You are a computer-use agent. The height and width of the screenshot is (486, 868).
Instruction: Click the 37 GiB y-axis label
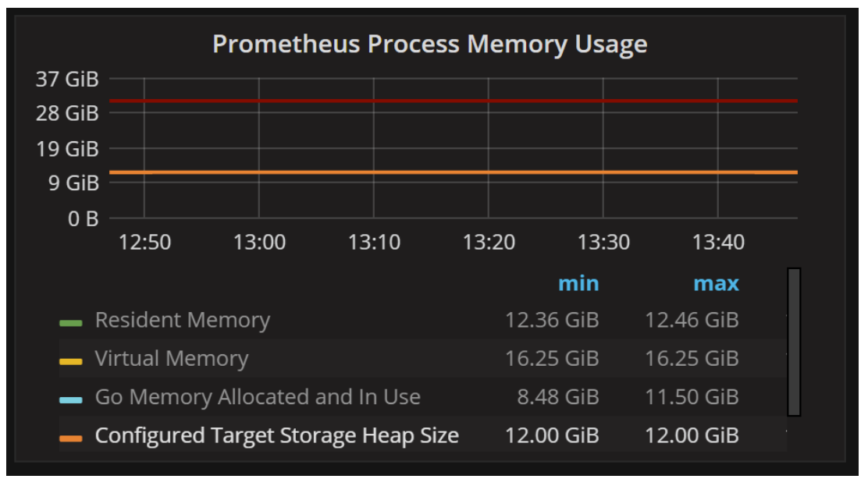coord(67,80)
